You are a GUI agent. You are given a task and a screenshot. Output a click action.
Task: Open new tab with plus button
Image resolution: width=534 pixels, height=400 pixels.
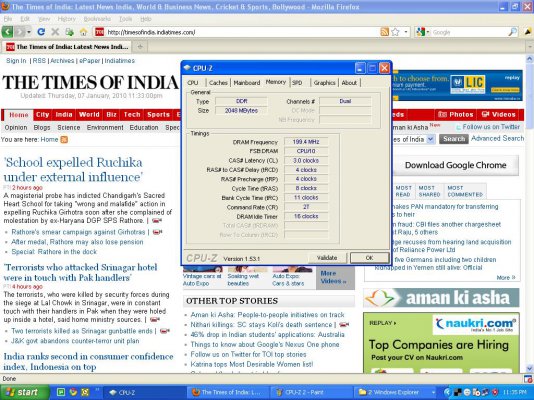coord(140,47)
